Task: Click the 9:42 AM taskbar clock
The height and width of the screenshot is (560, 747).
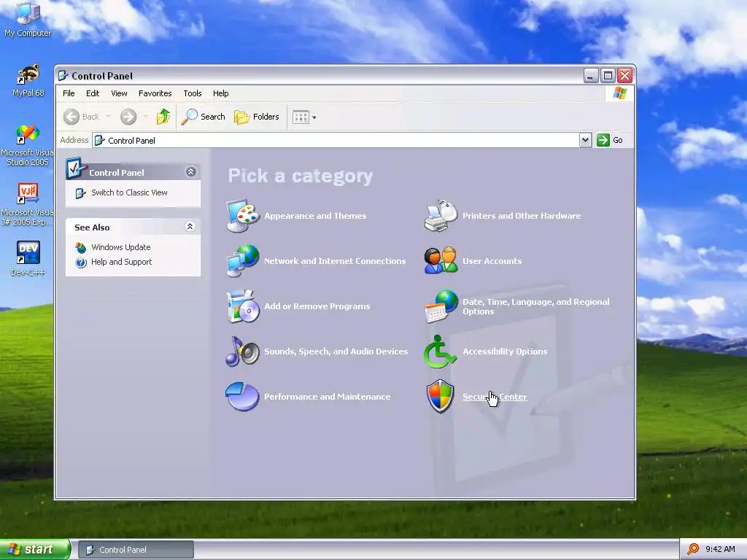Action: (x=720, y=549)
